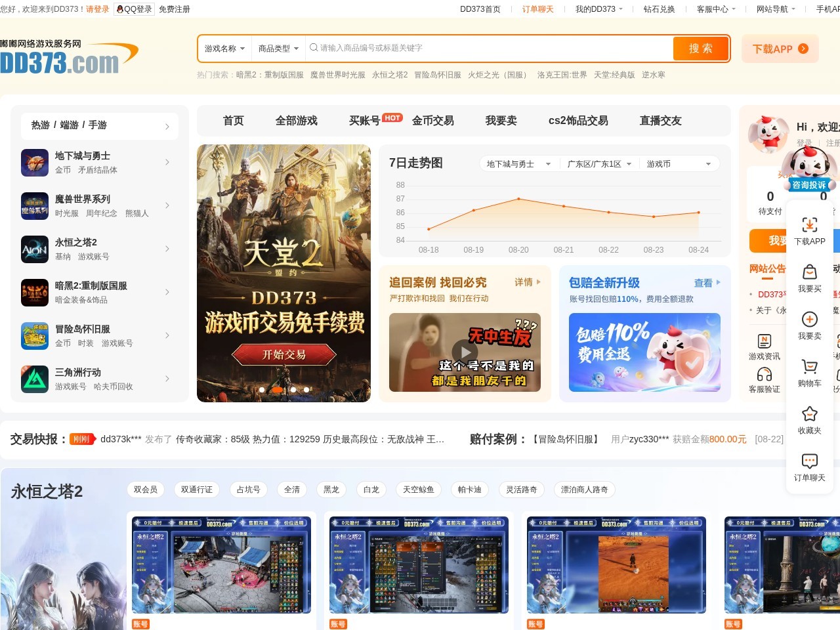Click the 魔兽世界系列 game icon

[35, 206]
